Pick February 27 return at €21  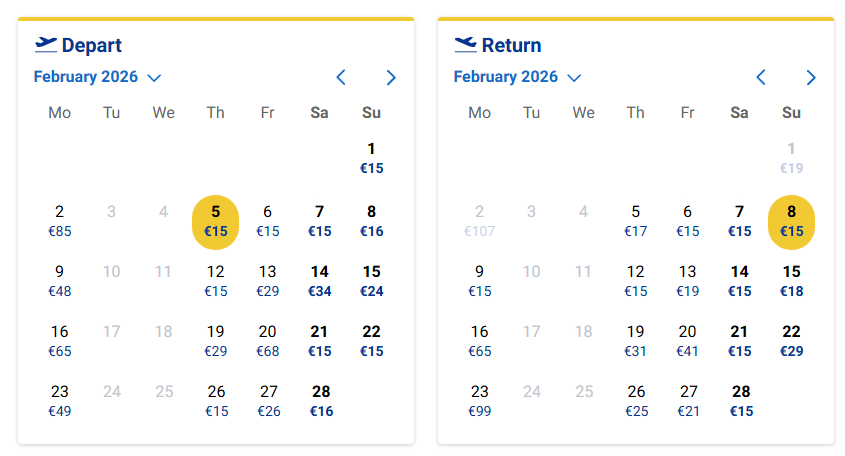pos(688,401)
